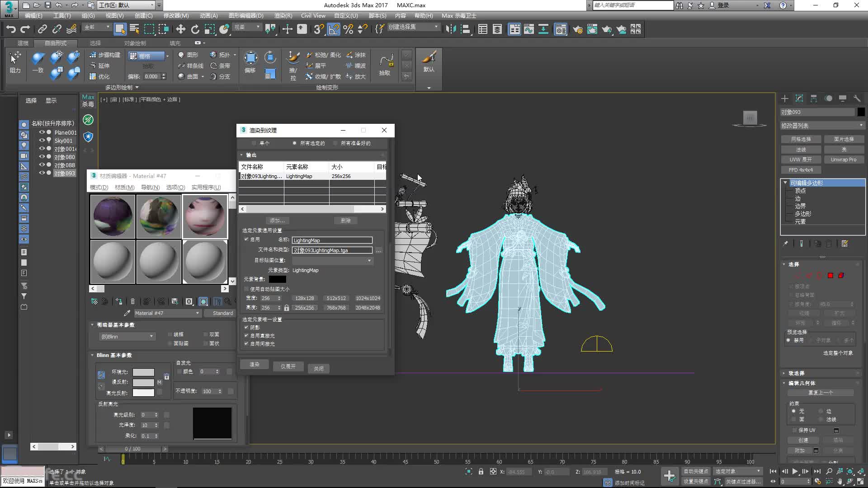Select the pink face material sample sphere

pyautogui.click(x=205, y=216)
